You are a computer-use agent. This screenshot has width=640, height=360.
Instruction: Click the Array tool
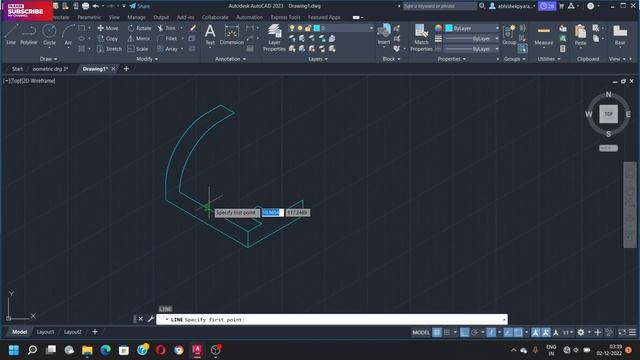point(168,49)
